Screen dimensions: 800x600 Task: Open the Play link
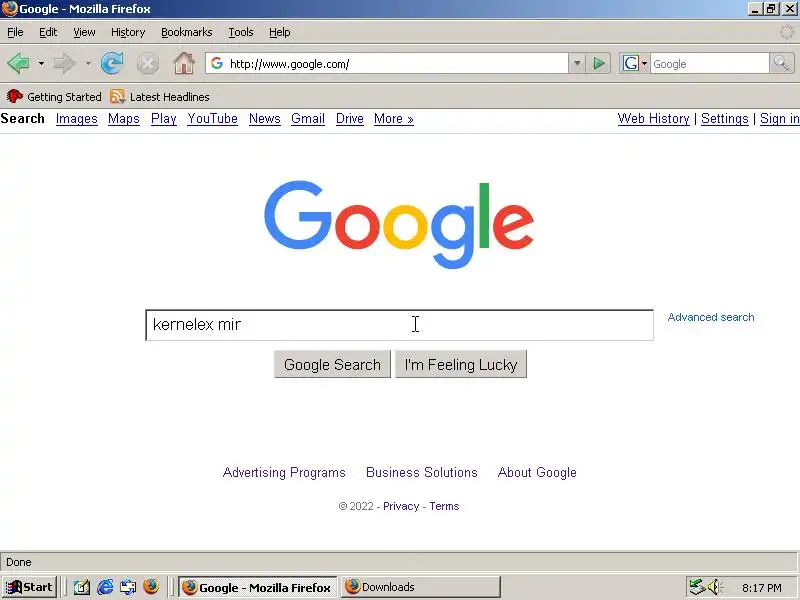pos(164,119)
